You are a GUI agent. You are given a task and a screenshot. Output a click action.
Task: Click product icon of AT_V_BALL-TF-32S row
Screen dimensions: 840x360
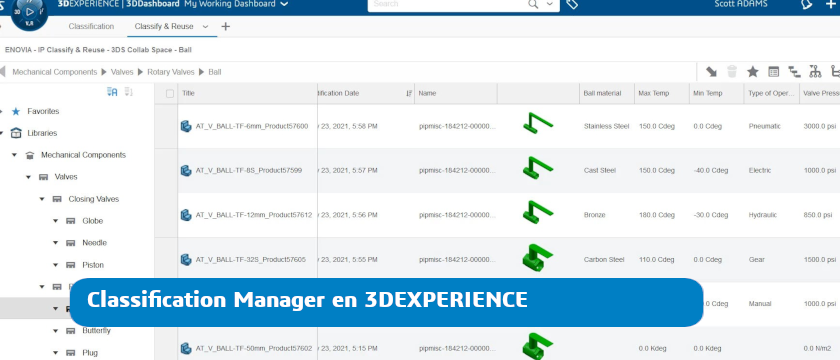(186, 259)
